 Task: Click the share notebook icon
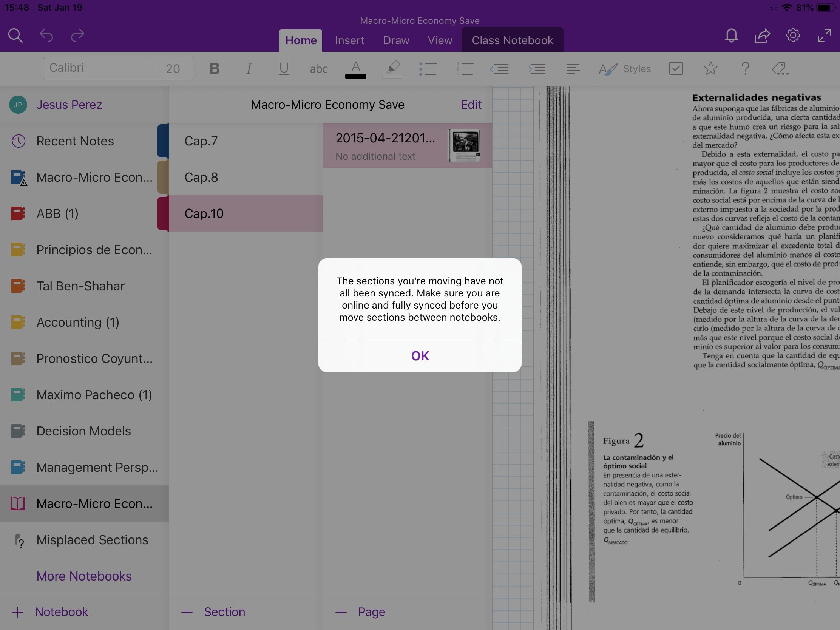click(762, 36)
